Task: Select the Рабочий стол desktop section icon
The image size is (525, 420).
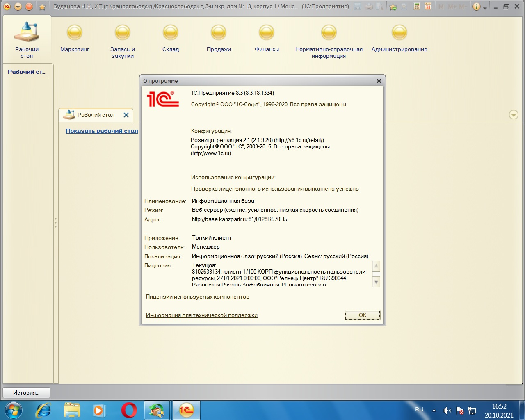Action: point(27,39)
